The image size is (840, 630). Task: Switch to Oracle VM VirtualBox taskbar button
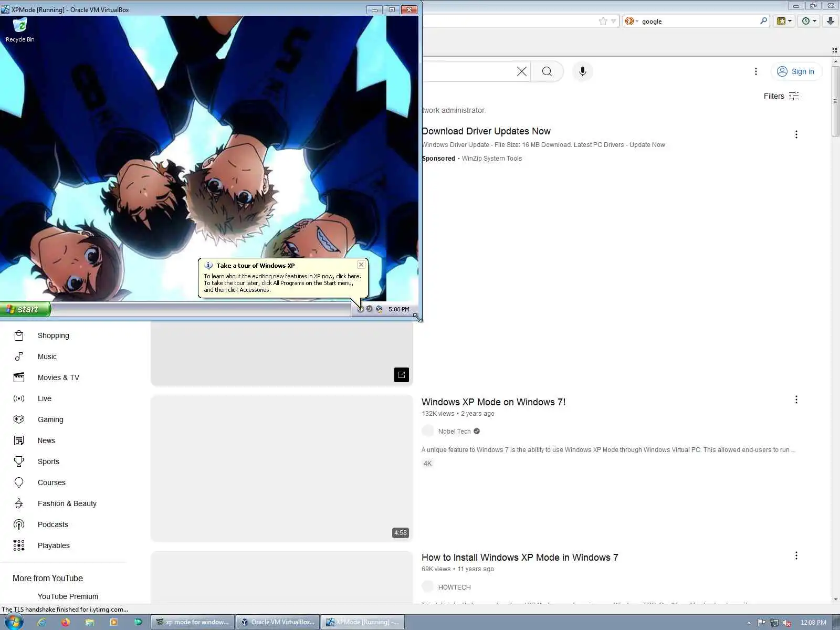coord(278,622)
